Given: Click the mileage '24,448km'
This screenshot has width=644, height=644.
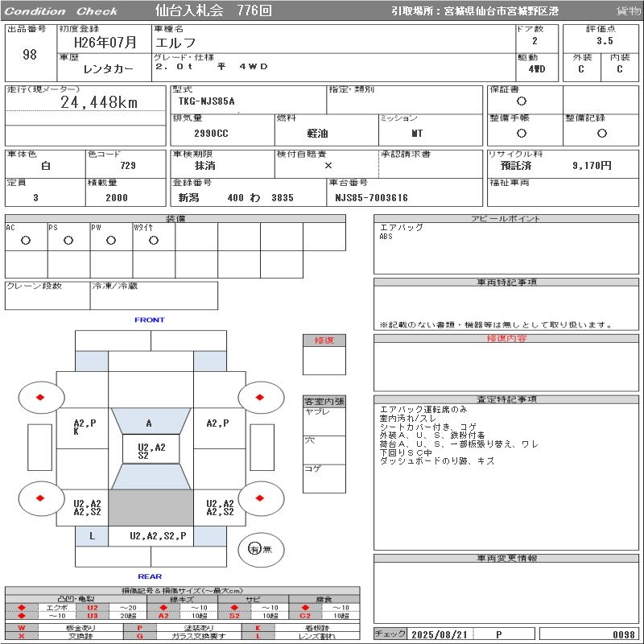Looking at the screenshot, I should 99,102.
